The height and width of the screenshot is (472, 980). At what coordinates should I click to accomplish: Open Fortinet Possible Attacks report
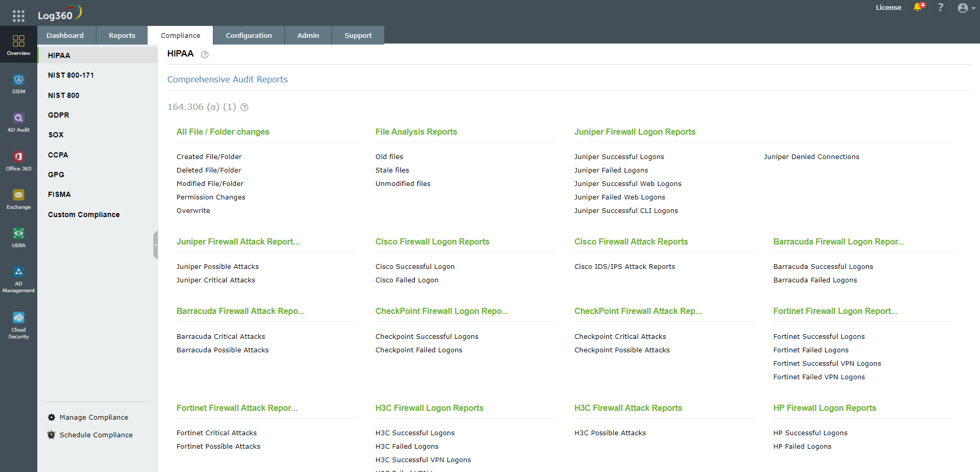click(218, 446)
